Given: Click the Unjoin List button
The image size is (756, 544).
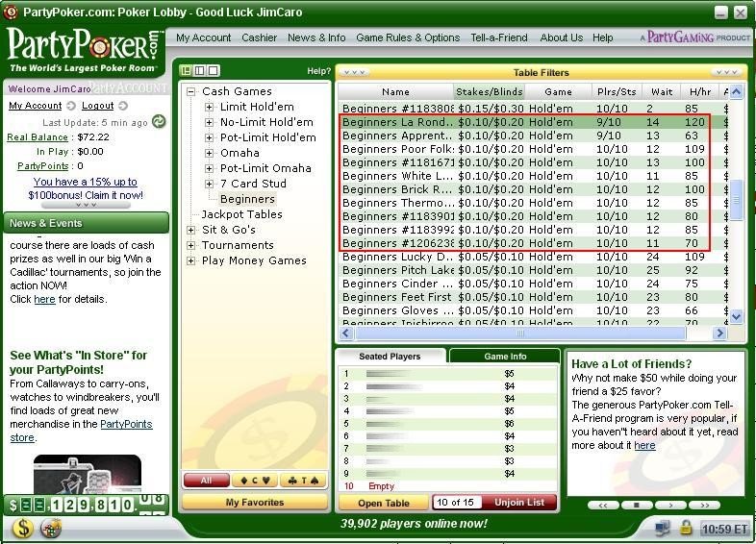Looking at the screenshot, I should coord(518,503).
